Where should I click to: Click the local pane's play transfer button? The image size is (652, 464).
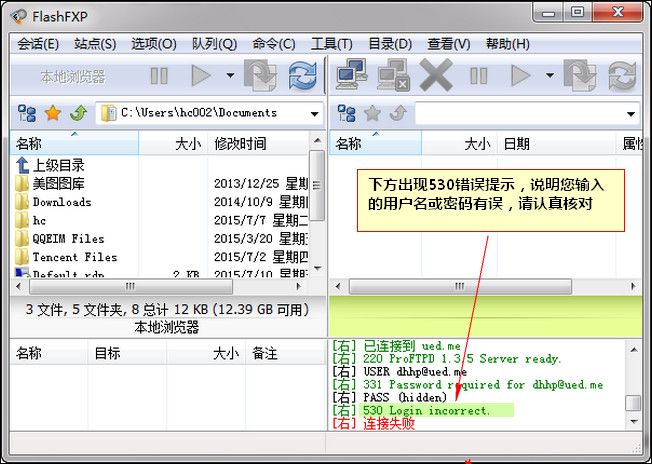click(201, 76)
